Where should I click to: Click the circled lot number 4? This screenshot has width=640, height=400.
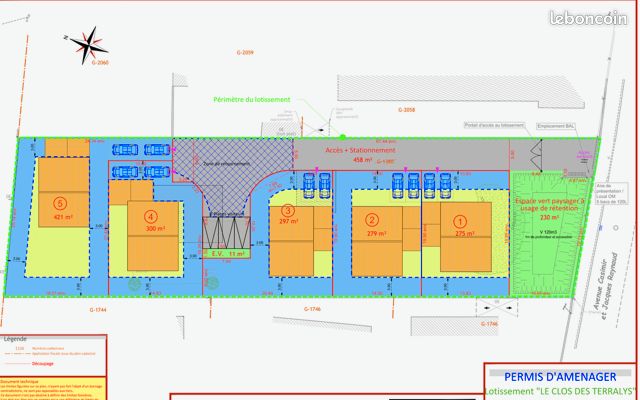(151, 217)
